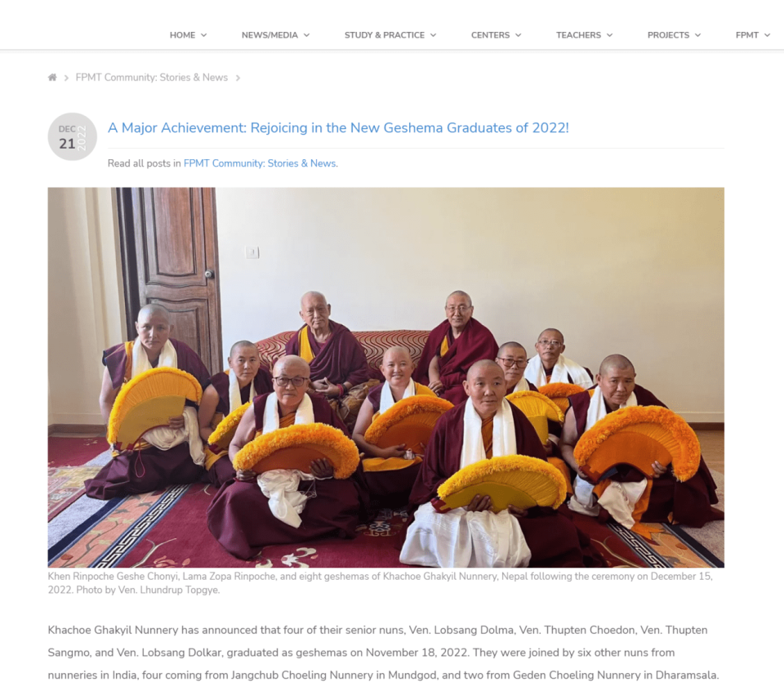This screenshot has height=691, width=784.
Task: Open the New Geshema Graduates article title
Action: tap(338, 128)
